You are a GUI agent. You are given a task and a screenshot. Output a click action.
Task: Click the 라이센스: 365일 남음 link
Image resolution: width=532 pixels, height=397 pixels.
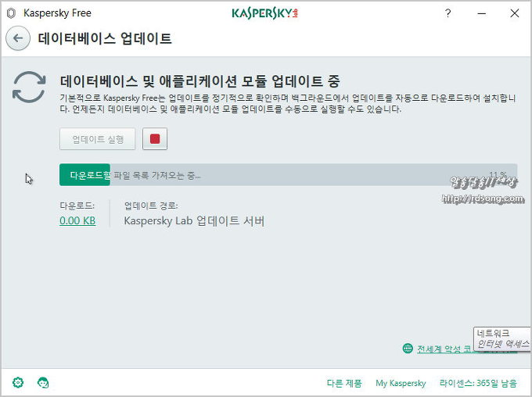pyautogui.click(x=478, y=383)
